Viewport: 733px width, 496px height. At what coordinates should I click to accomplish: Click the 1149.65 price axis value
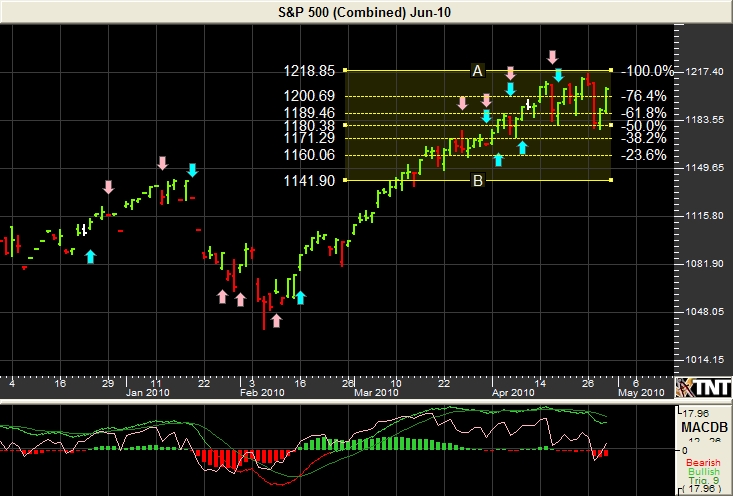click(x=704, y=167)
